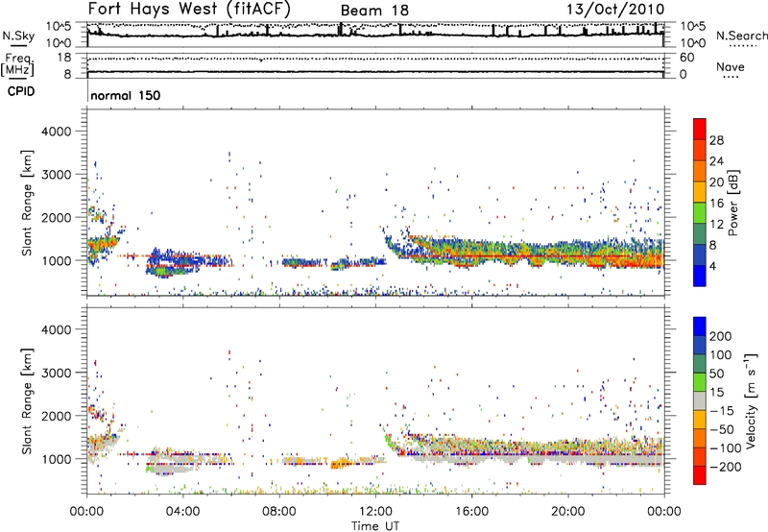
Task: Click the '-50' label on the Velocity color bar
Action: (723, 429)
